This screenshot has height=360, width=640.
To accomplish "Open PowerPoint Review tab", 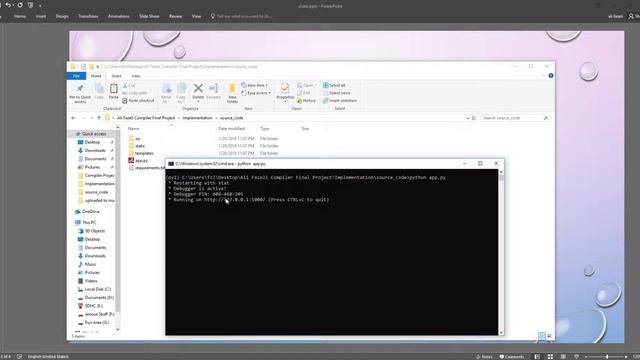I will point(176,16).
